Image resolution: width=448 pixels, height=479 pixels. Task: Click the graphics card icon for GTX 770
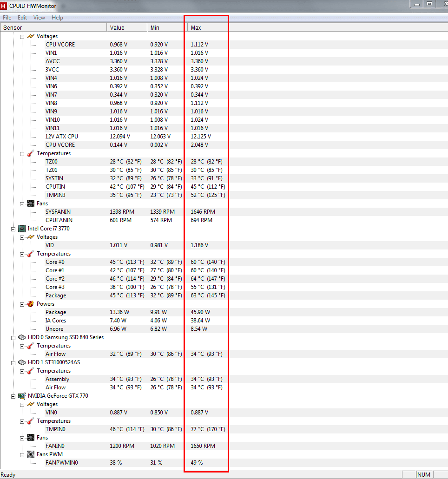[22, 396]
